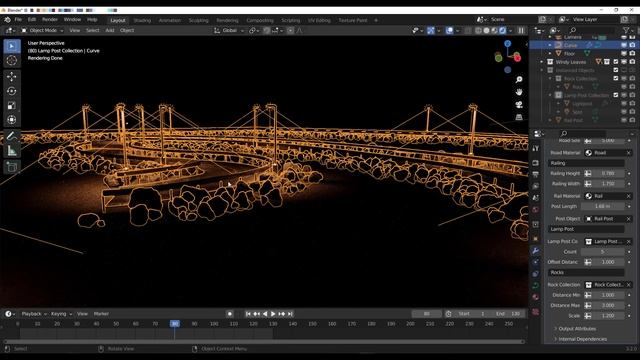Select the Annotate tool
The width and height of the screenshot is (640, 360).
pos(12,136)
